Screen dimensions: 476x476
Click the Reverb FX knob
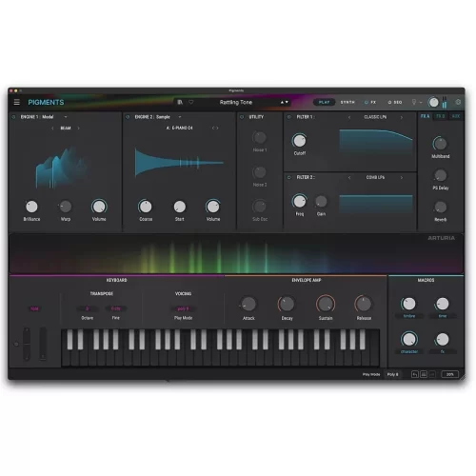pyautogui.click(x=440, y=207)
